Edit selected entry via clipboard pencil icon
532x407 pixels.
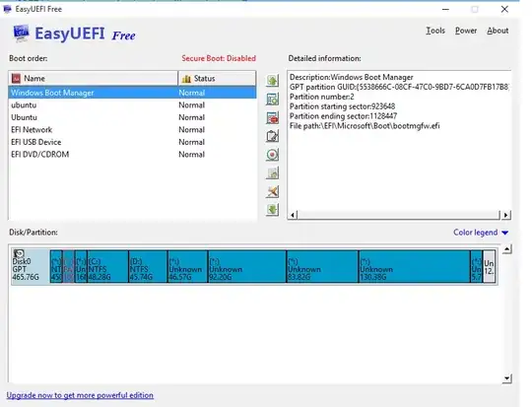[273, 136]
